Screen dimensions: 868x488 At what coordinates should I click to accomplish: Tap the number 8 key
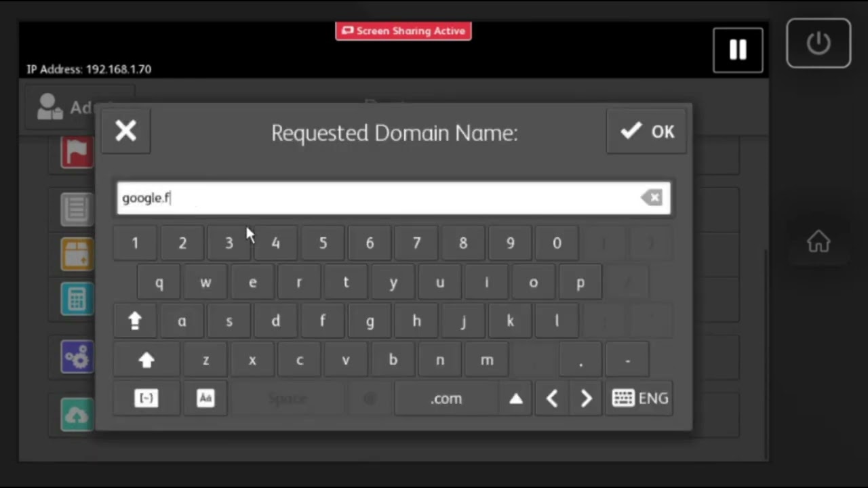463,243
